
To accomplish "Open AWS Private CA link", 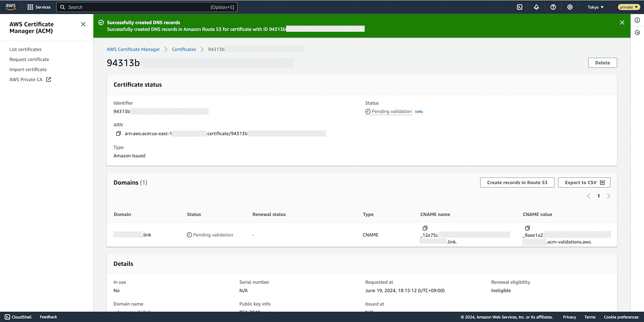I will (26, 79).
